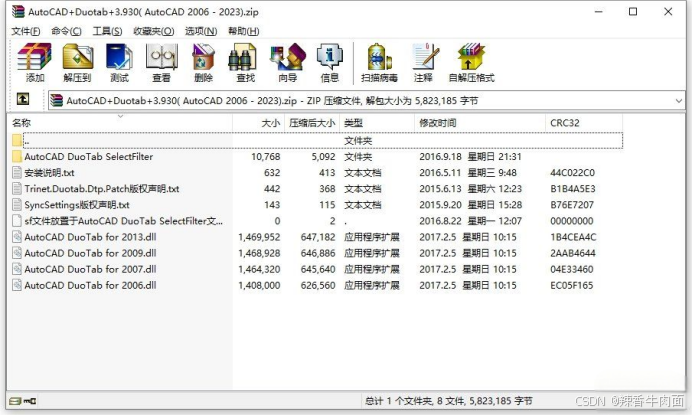Click the 自解压格式 (SFX) toolbar icon
Image resolution: width=692 pixels, height=415 pixels.
pos(471,63)
